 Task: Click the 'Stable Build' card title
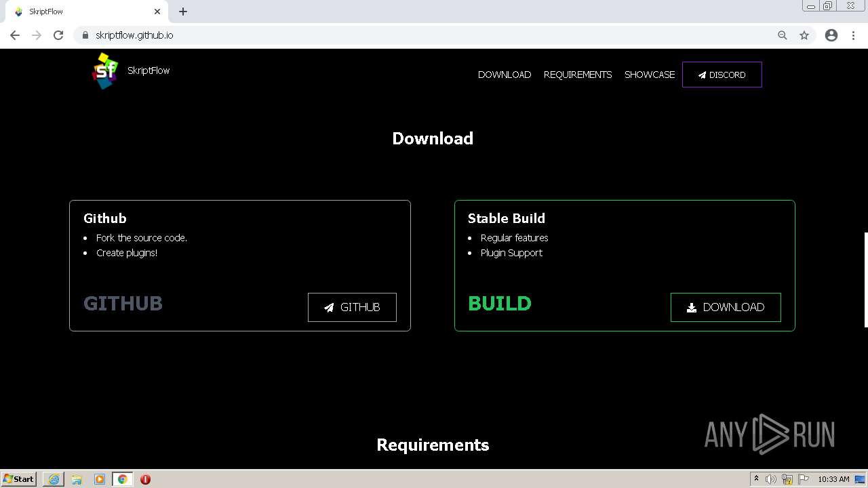(507, 218)
